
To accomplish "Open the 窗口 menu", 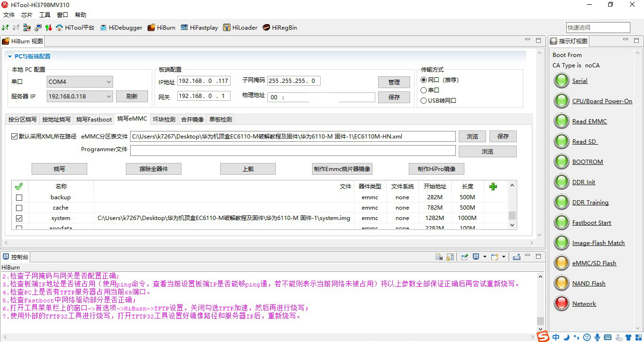I will (x=63, y=15).
